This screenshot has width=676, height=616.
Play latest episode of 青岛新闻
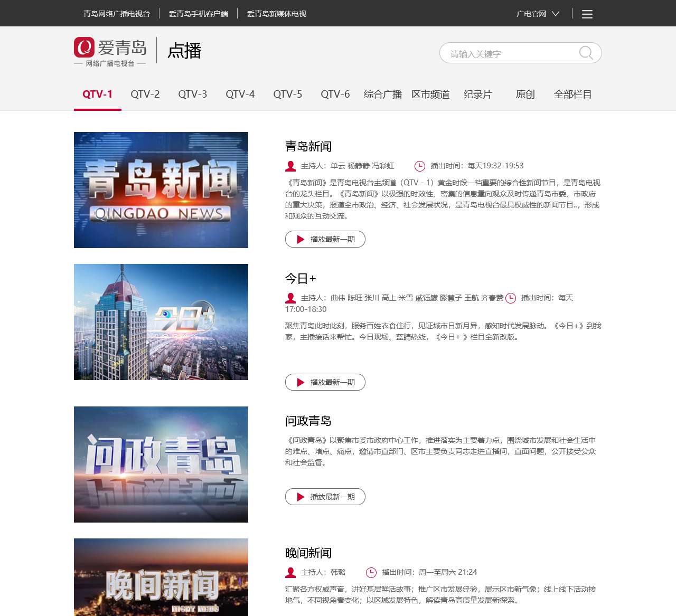click(325, 239)
